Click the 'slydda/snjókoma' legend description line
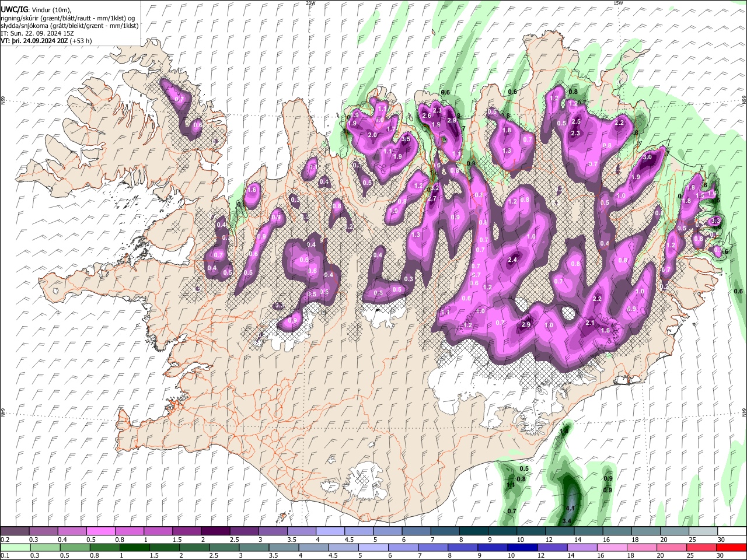This screenshot has width=747, height=560. (69, 26)
